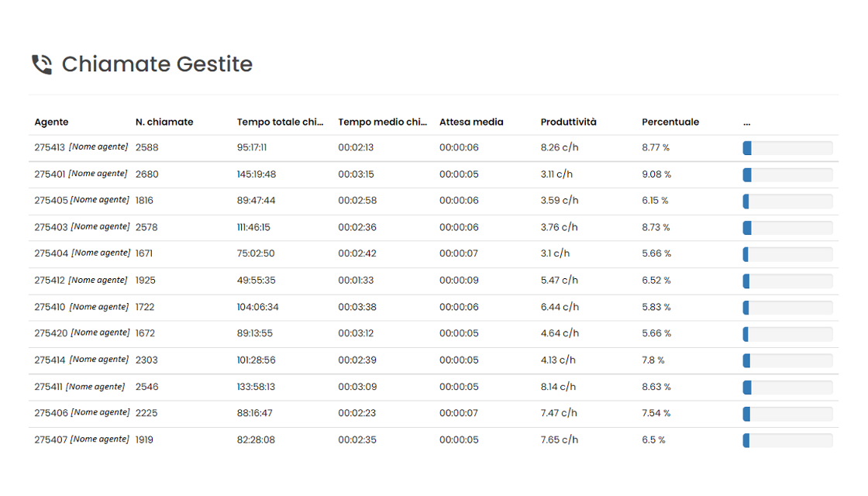Sort the table by the Agente column

[50, 122]
